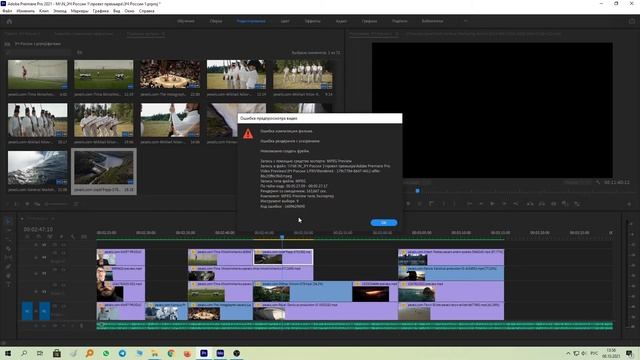
Task: Click the Extract button in Program monitor
Action: click(x=542, y=204)
